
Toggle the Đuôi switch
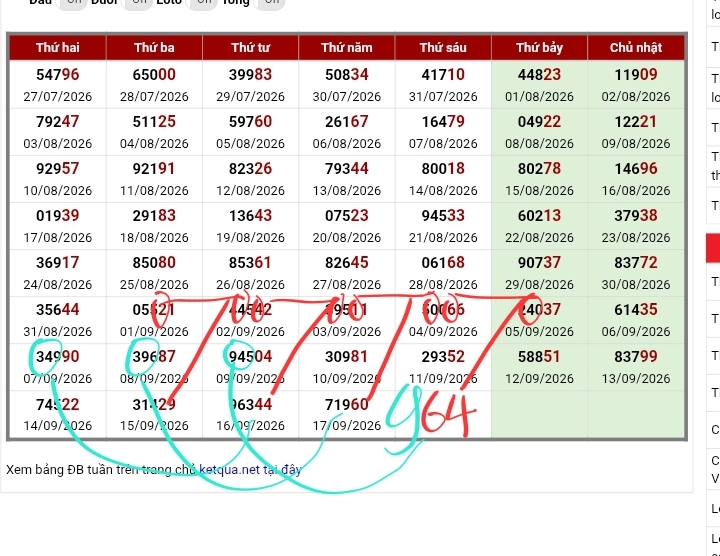point(136,3)
